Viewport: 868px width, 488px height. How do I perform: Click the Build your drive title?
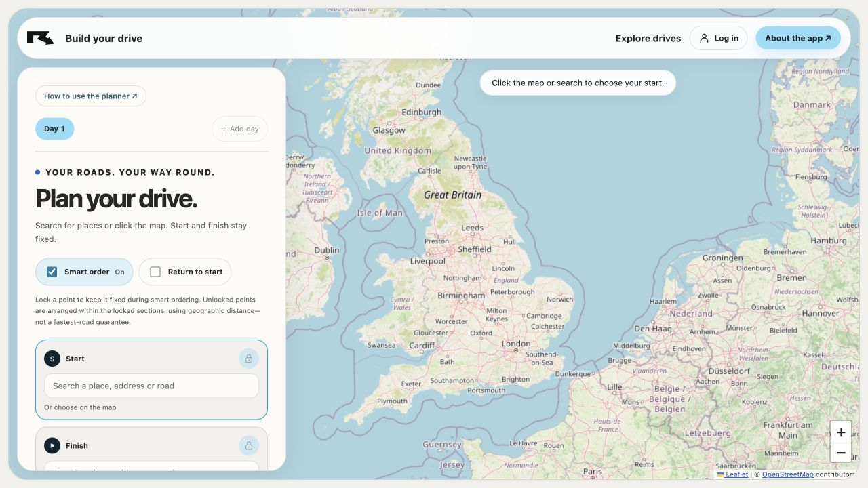pyautogui.click(x=104, y=38)
